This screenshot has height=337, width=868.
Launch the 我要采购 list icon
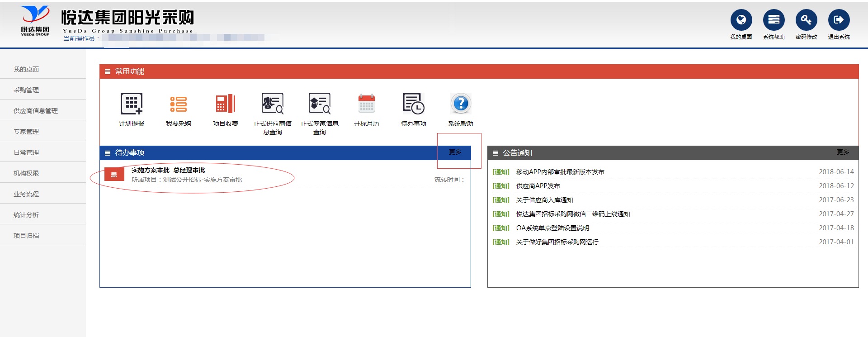(x=179, y=104)
